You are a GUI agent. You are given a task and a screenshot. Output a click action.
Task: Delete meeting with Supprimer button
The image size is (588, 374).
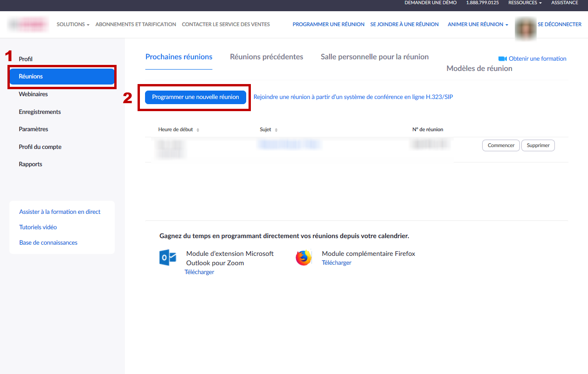click(x=538, y=145)
